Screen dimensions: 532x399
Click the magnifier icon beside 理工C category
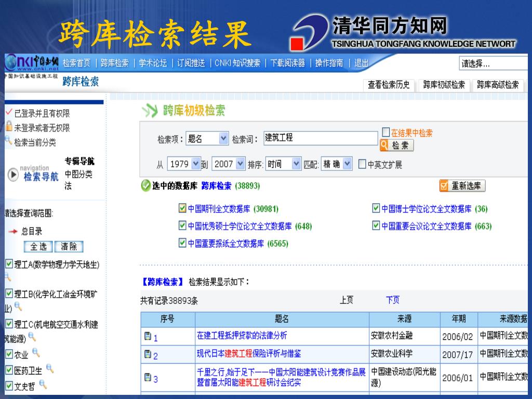click(32, 337)
